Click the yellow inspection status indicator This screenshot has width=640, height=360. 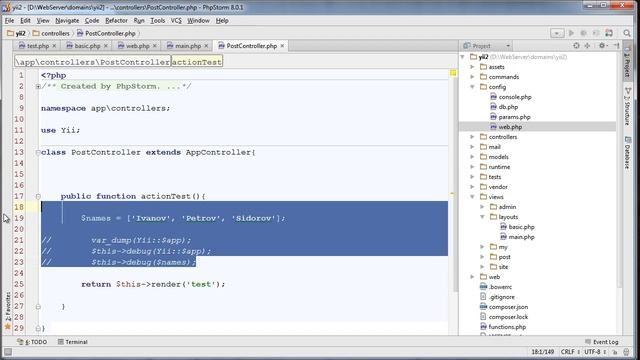tap(453, 73)
